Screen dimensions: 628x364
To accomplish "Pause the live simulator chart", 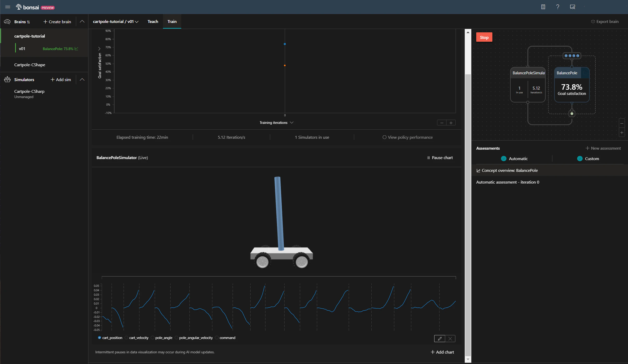I will pos(440,158).
